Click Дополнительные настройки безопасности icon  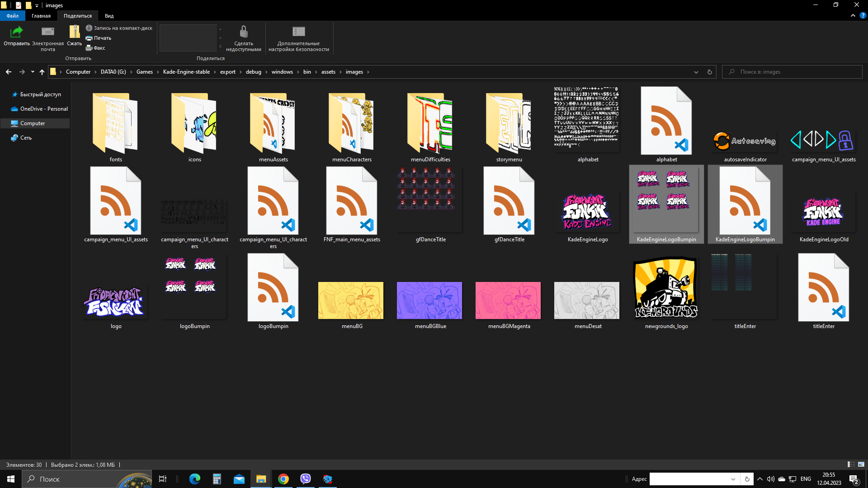(x=298, y=32)
